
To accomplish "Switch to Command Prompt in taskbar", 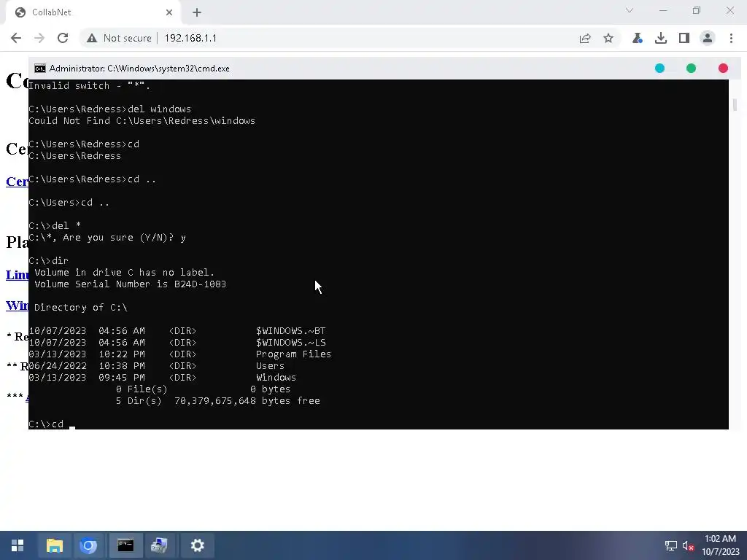I will (125, 545).
